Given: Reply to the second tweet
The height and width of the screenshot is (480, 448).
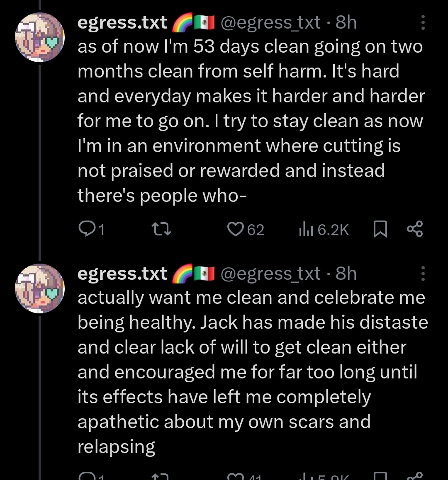Looking at the screenshot, I should 91,476.
